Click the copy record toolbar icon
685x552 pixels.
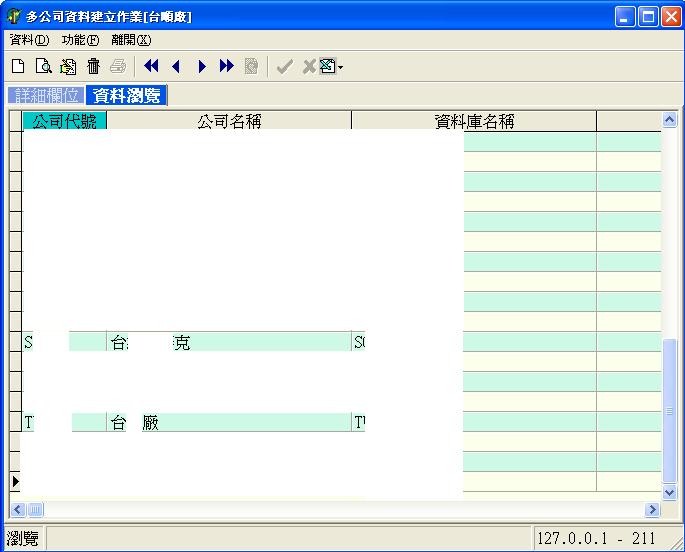coord(68,66)
